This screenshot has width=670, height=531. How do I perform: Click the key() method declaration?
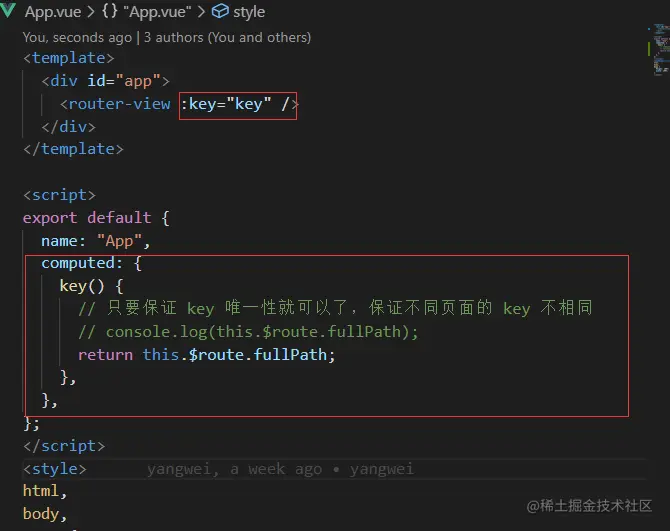pos(91,286)
